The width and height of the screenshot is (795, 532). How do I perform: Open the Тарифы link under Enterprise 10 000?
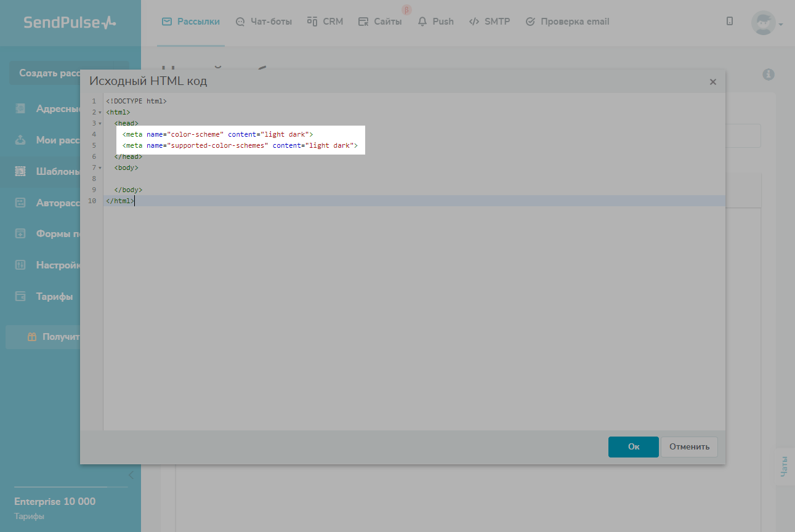[29, 516]
